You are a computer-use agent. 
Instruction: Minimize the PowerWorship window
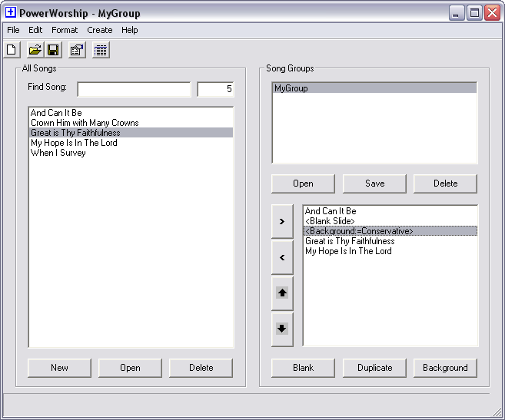point(456,13)
